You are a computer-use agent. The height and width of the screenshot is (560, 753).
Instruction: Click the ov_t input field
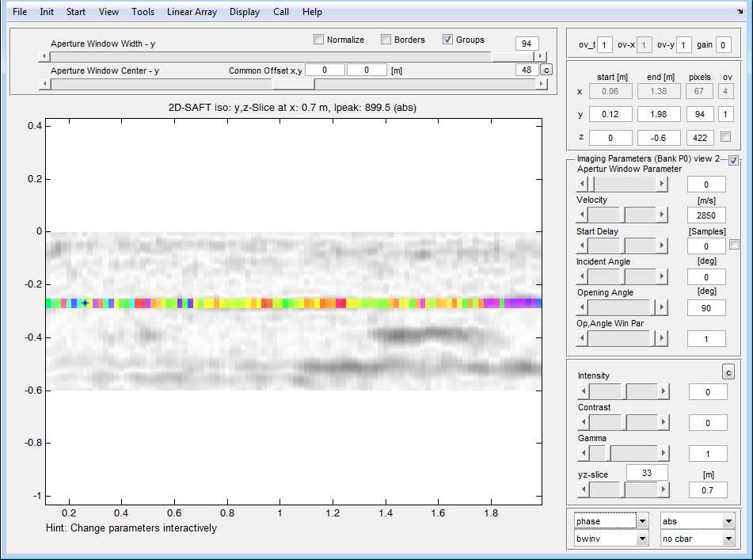tap(605, 44)
